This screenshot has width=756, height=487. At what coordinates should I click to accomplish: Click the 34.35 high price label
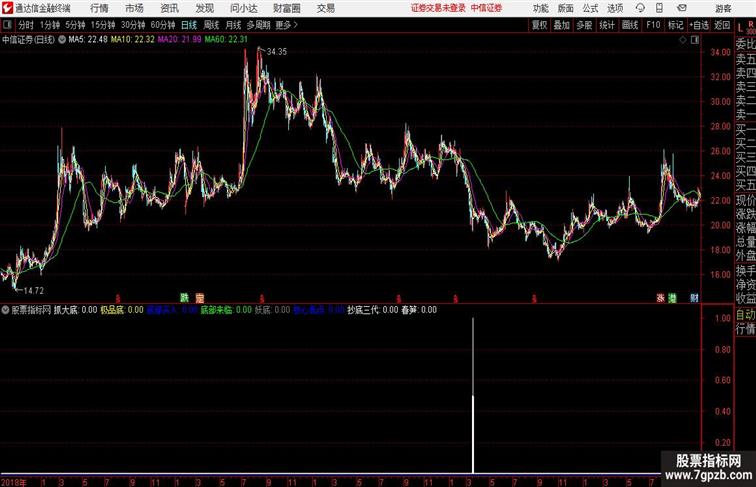(x=277, y=52)
